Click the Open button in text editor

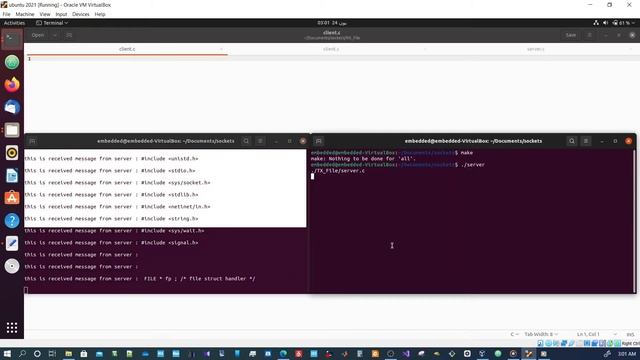coord(38,35)
